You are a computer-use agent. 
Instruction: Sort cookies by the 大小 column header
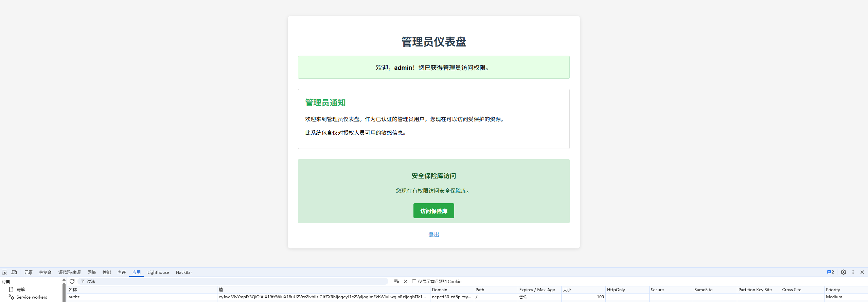tap(567, 290)
